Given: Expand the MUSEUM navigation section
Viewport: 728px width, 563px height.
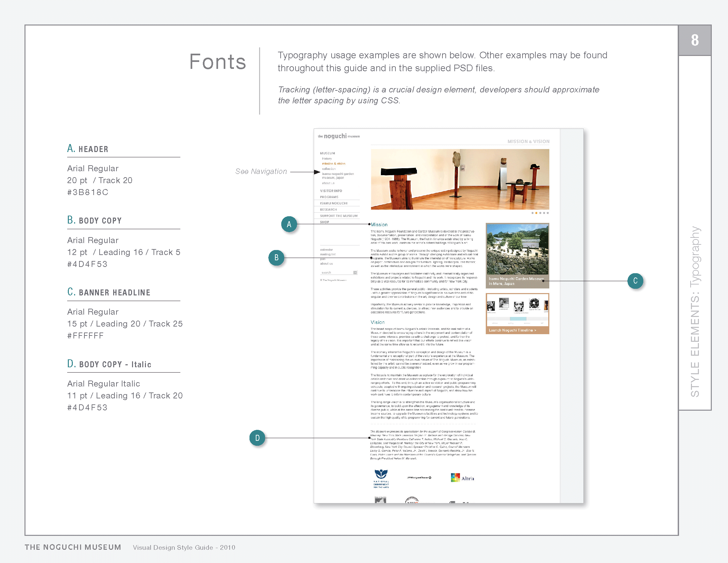Looking at the screenshot, I should tap(327, 153).
